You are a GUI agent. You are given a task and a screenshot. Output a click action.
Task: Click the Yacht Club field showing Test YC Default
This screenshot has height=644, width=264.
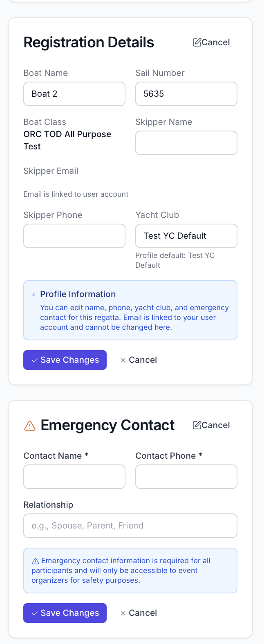pyautogui.click(x=186, y=236)
